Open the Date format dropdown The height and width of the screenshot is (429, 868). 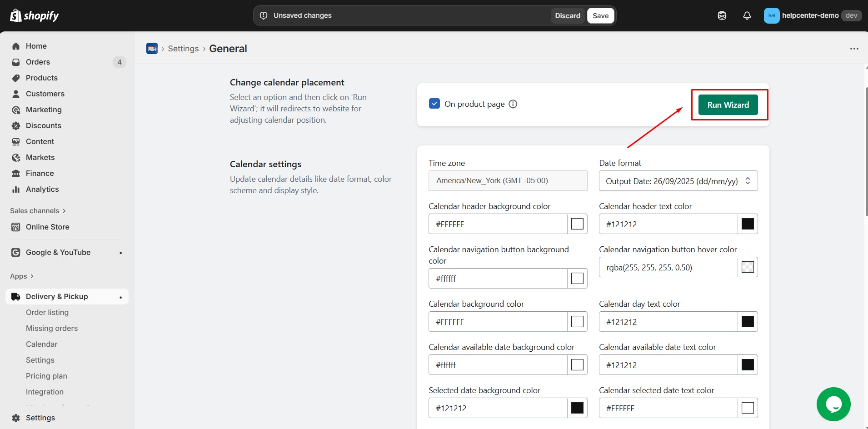click(x=678, y=181)
